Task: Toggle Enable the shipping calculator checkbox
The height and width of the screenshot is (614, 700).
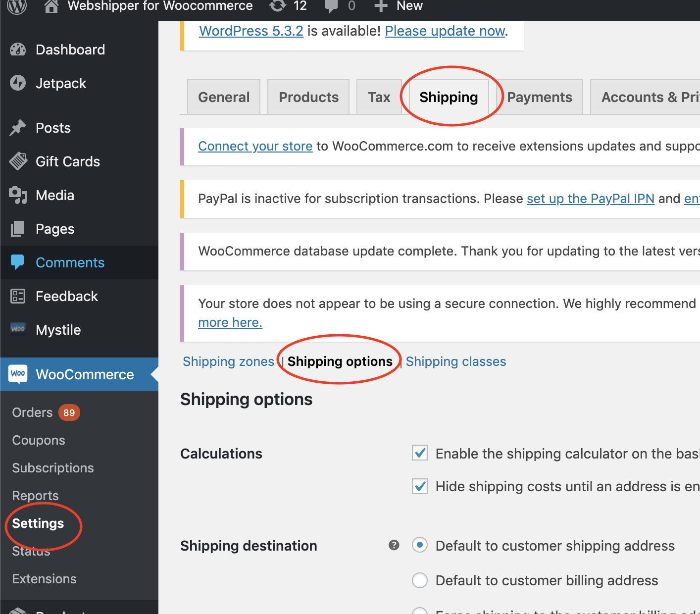Action: [420, 453]
